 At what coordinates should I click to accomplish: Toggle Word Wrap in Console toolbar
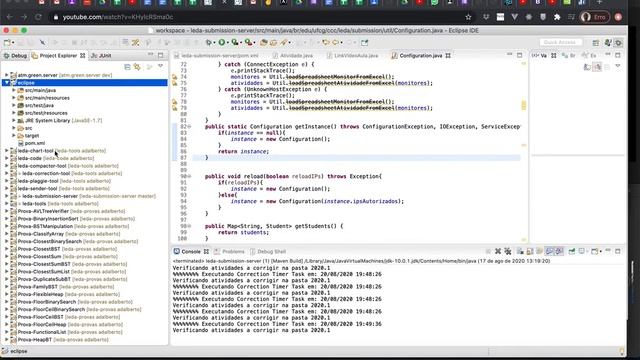[540, 251]
